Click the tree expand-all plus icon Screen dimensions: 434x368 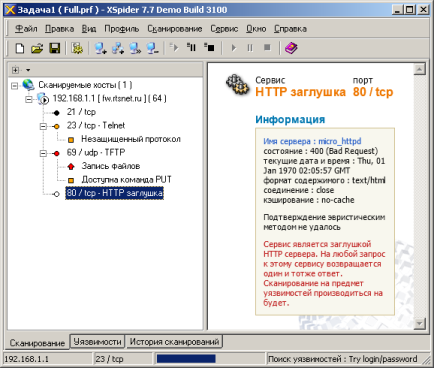(15, 70)
